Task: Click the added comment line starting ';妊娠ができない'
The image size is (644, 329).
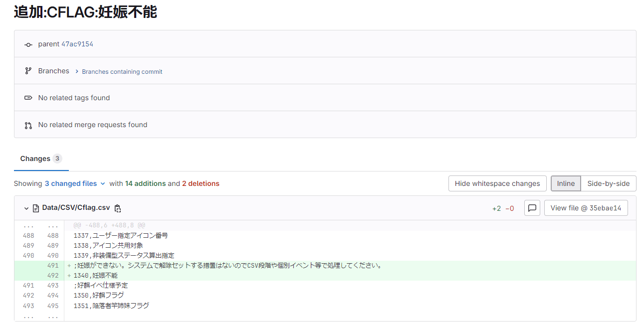Action: pos(228,266)
